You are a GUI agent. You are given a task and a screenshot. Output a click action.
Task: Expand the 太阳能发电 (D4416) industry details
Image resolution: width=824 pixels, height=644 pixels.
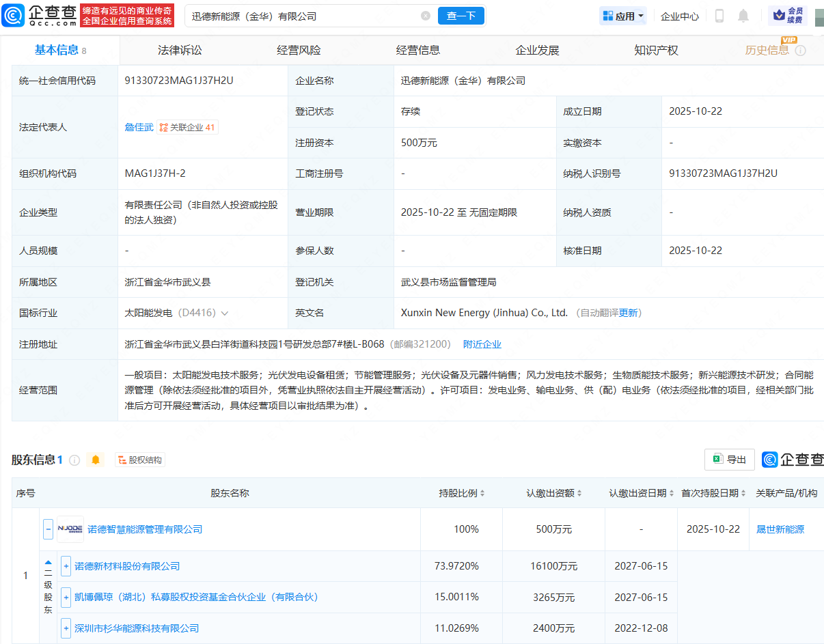[x=225, y=313]
